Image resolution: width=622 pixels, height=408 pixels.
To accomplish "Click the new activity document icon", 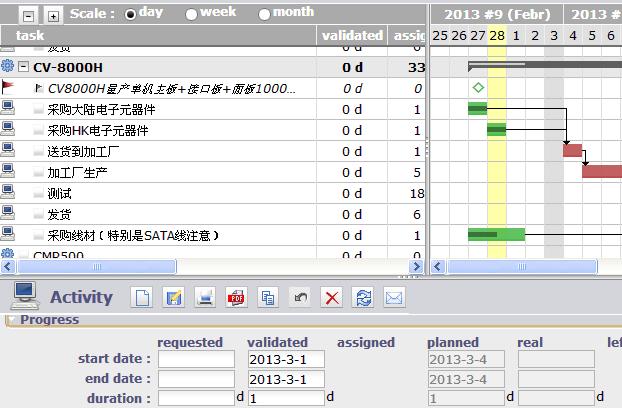I will [x=143, y=297].
